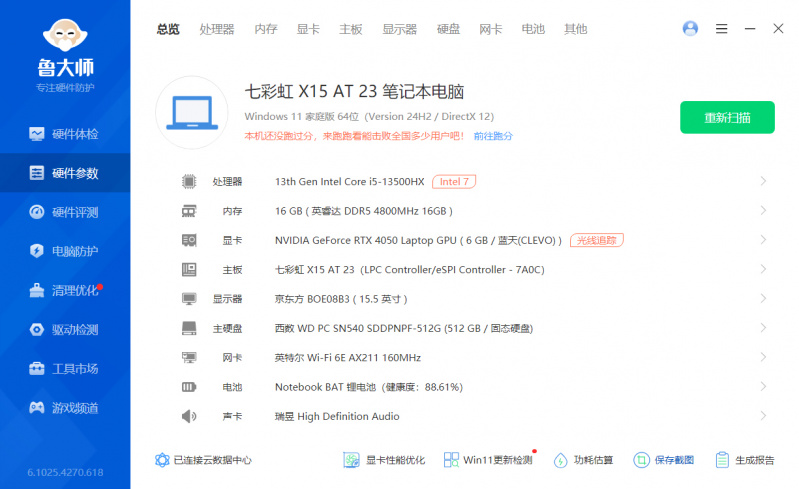
Task: Click 保存截图 camera icon
Action: tap(641, 460)
